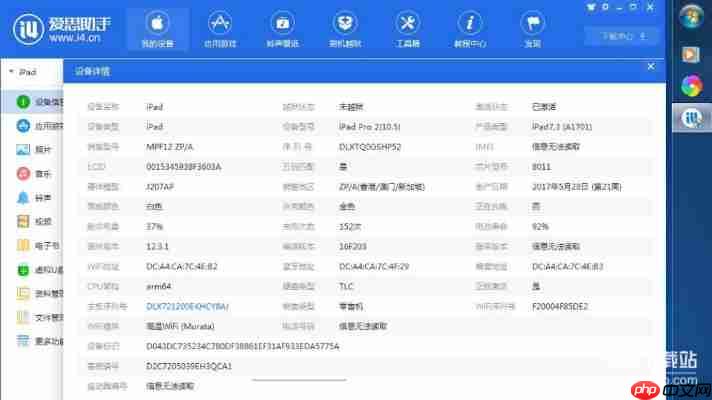This screenshot has height=400, width=712.
Task: Open the Video sidebar item
Action: click(x=33, y=222)
